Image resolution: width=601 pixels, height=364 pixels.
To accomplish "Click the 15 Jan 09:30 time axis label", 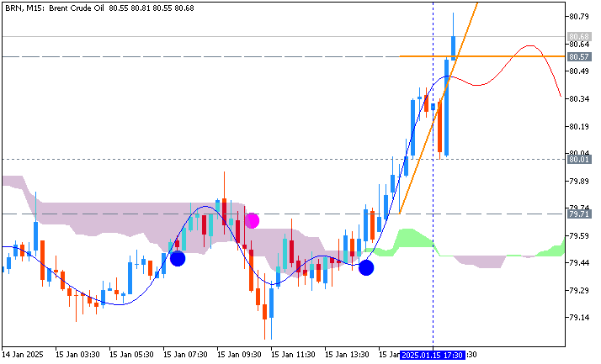I will (x=239, y=355).
